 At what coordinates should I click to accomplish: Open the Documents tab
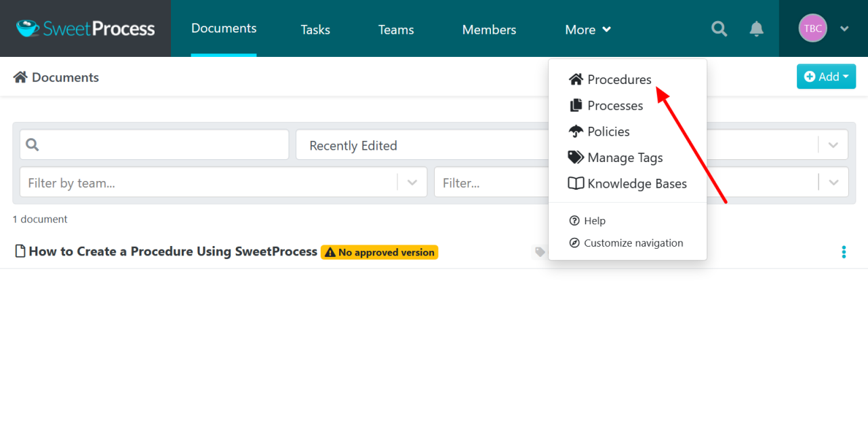click(224, 28)
